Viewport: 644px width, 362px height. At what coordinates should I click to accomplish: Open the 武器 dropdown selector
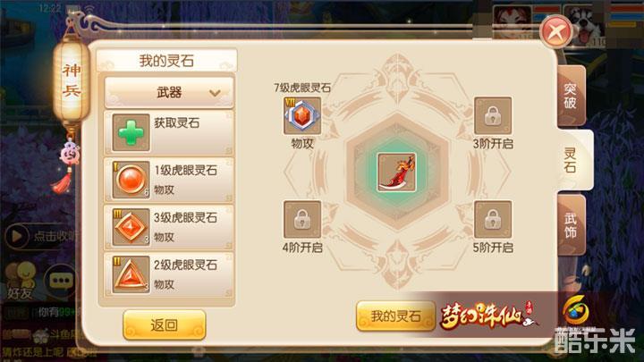[169, 92]
